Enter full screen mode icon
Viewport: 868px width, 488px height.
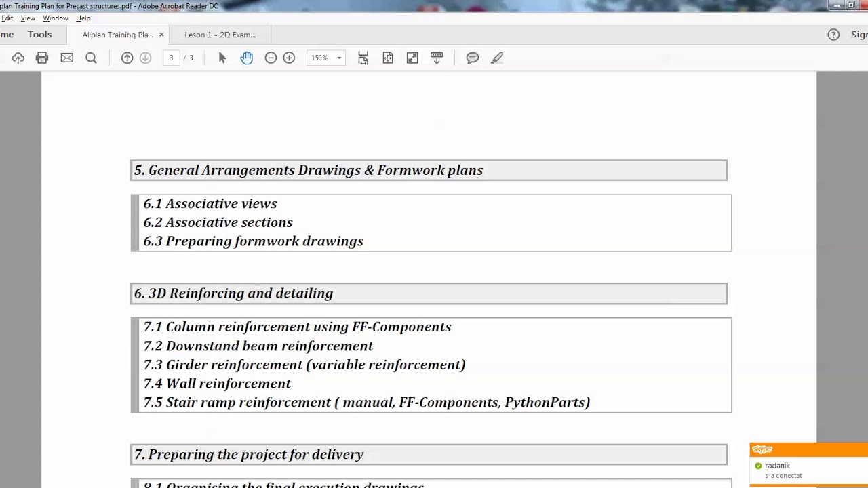(412, 58)
